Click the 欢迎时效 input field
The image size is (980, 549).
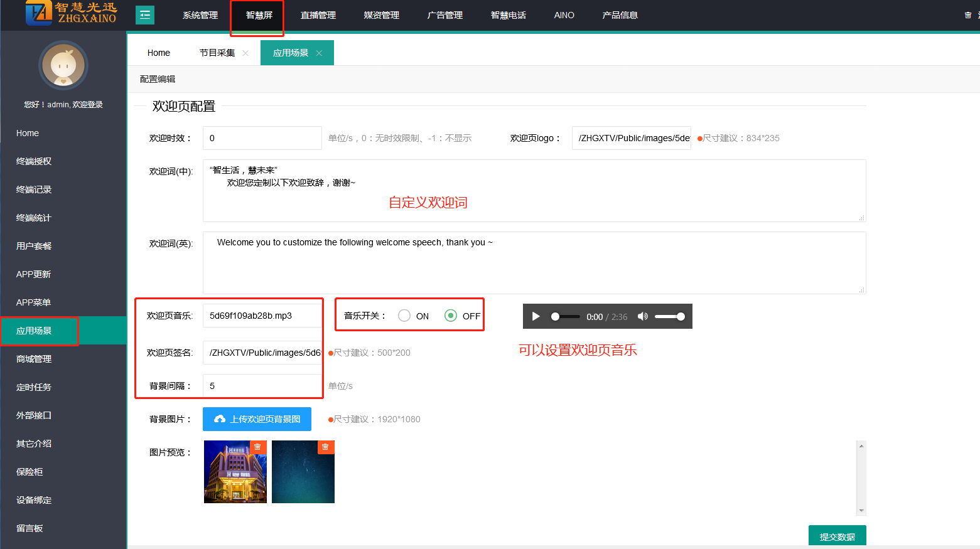262,138
